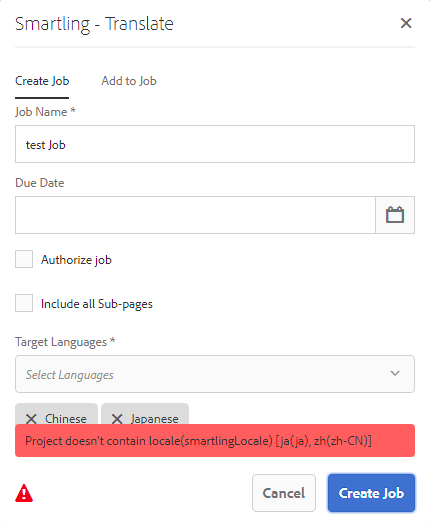
Task: Click the red locale error message
Action: coord(215,441)
